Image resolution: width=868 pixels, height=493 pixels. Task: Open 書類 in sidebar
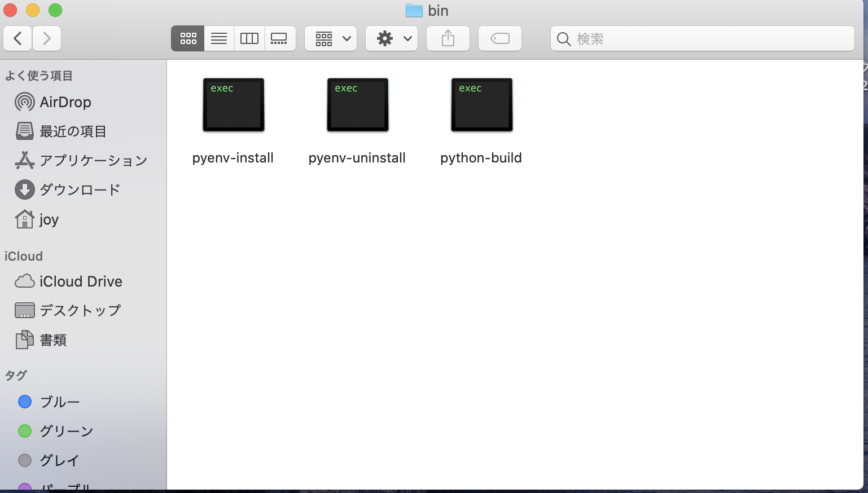(x=84, y=340)
